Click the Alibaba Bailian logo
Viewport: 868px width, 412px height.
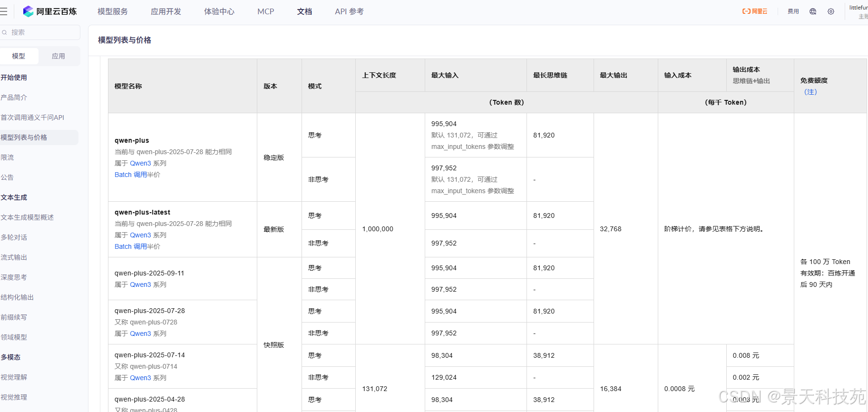50,11
